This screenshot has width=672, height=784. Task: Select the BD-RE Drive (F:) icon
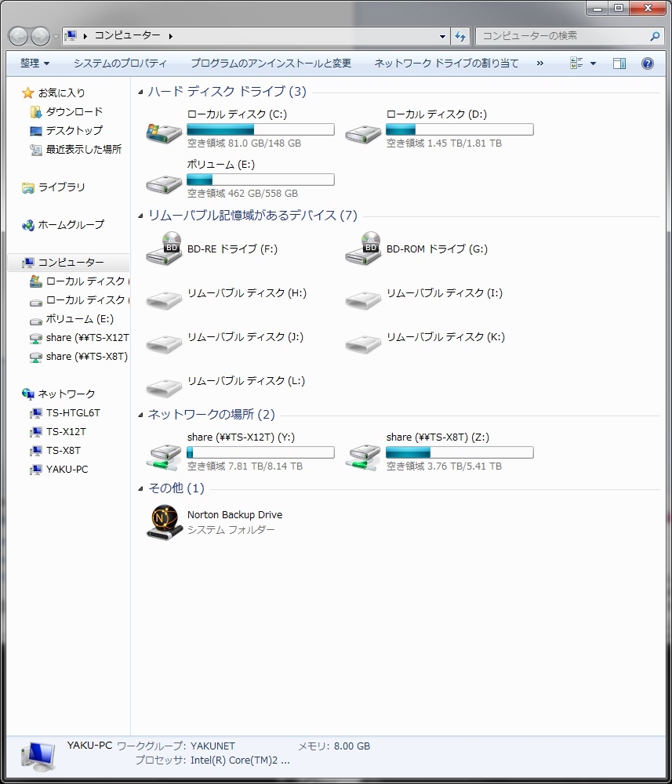click(x=164, y=249)
